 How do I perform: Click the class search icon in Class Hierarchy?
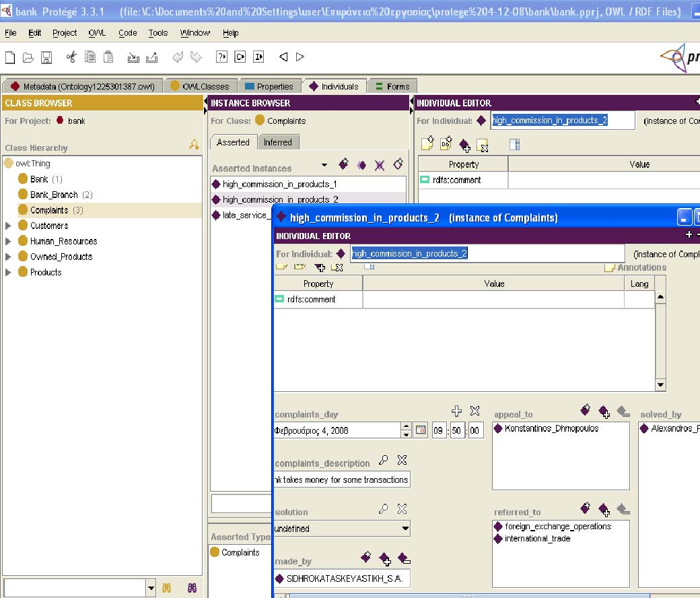[x=194, y=144]
